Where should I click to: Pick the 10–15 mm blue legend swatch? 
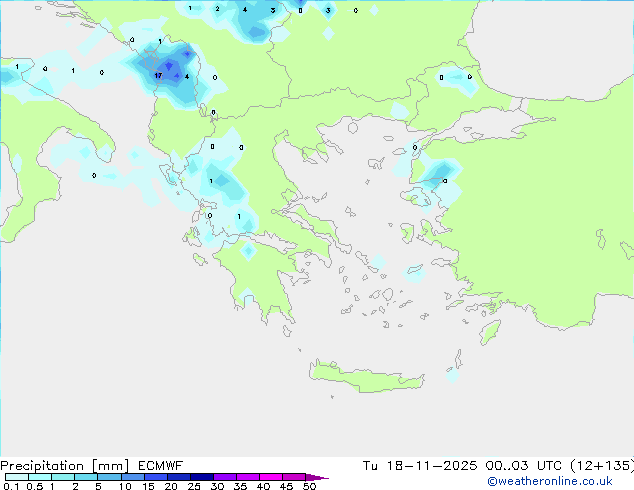[133, 477]
